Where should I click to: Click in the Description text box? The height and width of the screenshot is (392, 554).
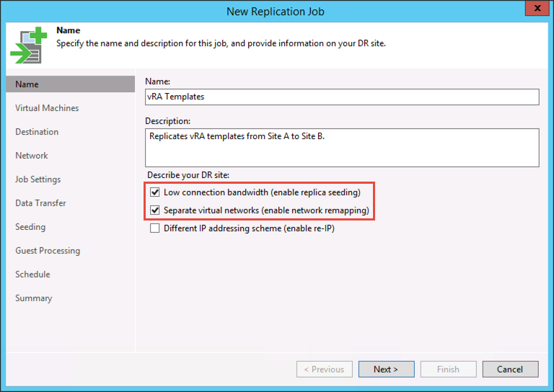pos(342,148)
